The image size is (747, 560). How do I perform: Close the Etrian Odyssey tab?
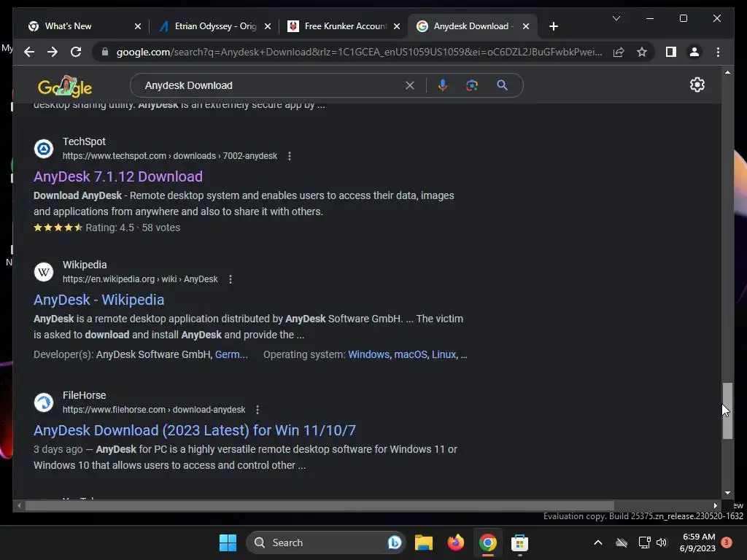tap(268, 26)
